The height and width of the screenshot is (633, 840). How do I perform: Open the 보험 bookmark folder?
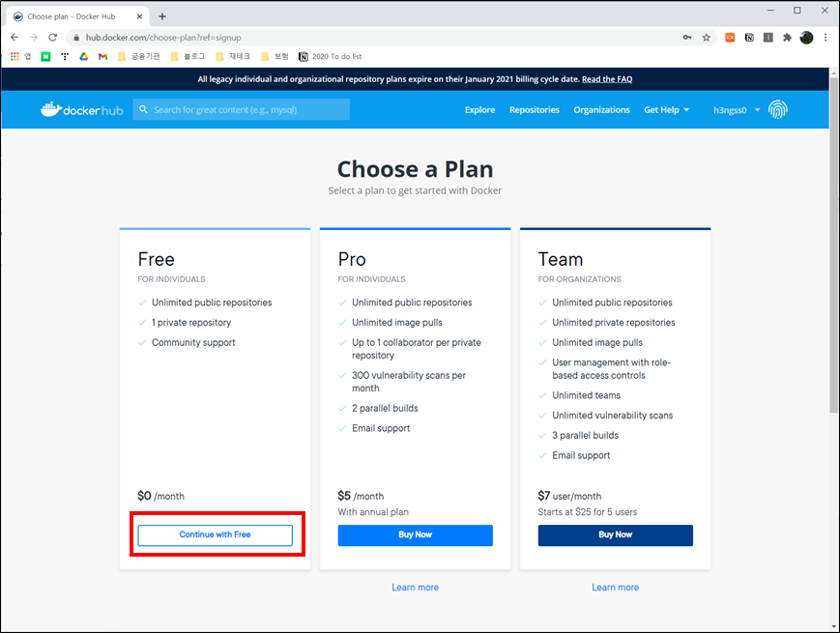[x=275, y=56]
